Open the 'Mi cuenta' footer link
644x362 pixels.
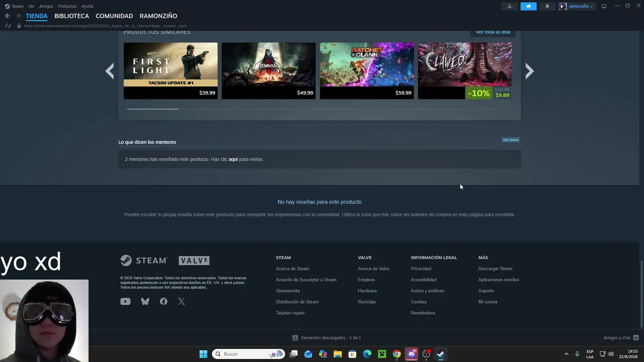488,302
